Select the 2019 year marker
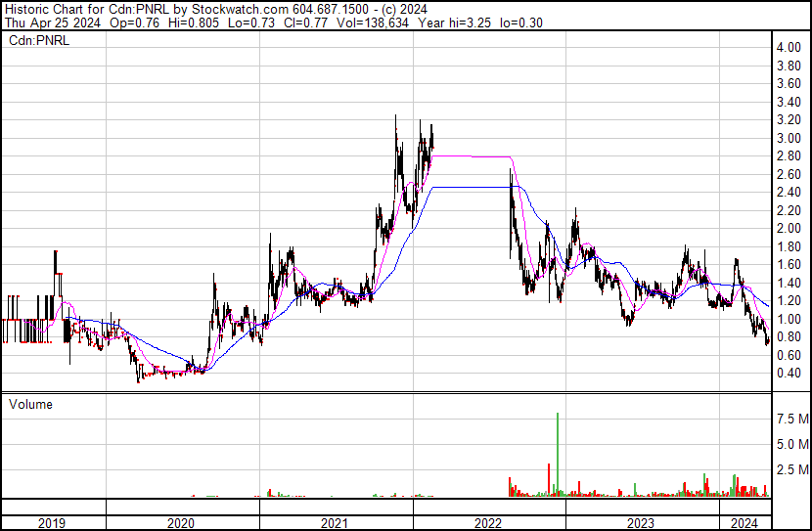This screenshot has height=531, width=812. pos(50,524)
